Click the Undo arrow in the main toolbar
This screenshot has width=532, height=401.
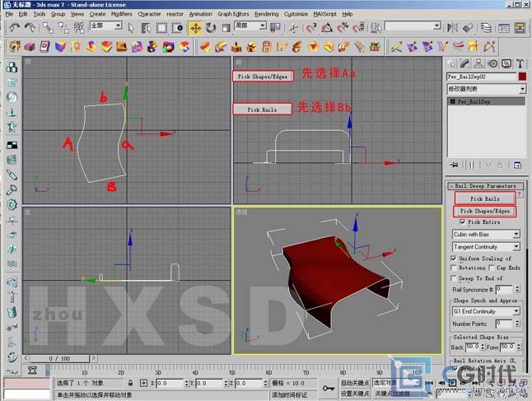pyautogui.click(x=14, y=27)
